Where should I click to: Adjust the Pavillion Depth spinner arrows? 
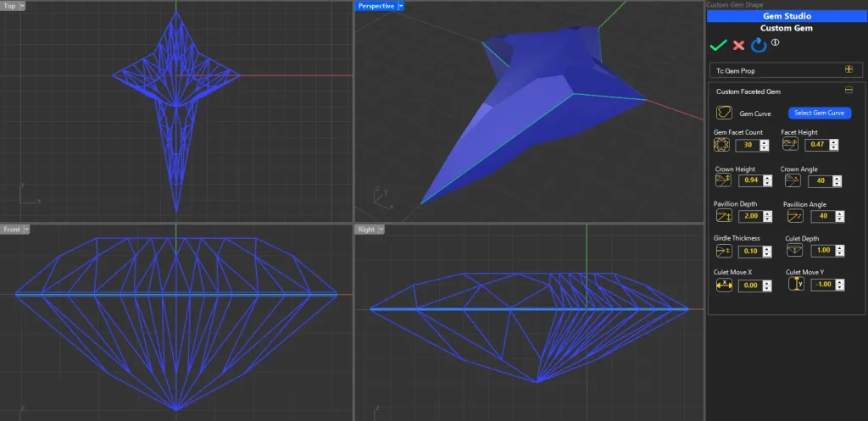click(x=767, y=216)
